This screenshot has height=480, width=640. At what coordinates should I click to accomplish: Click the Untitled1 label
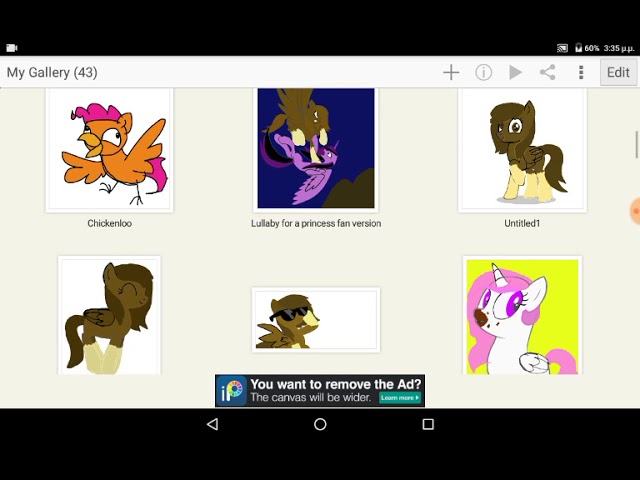(522, 223)
